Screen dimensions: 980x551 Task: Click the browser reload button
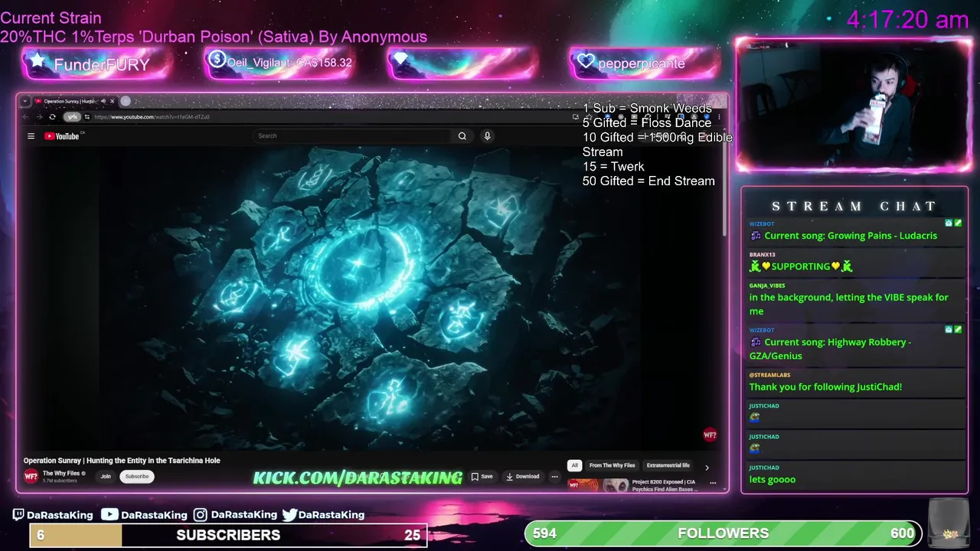tap(52, 117)
